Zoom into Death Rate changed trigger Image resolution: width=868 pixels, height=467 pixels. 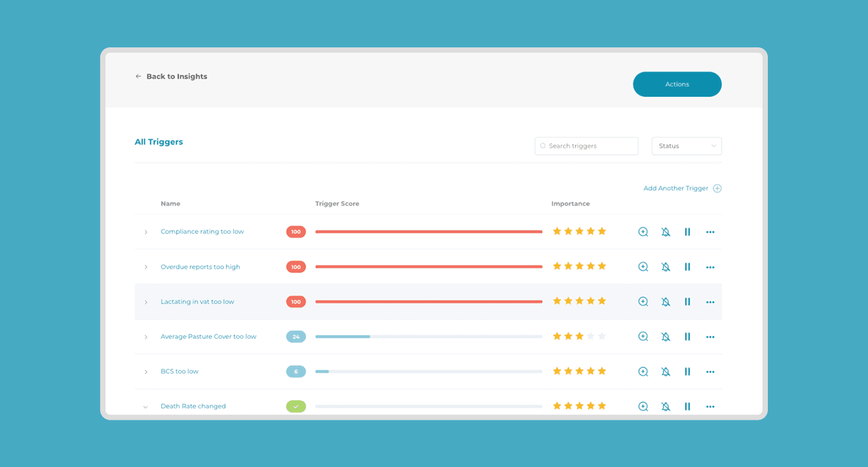(x=642, y=406)
